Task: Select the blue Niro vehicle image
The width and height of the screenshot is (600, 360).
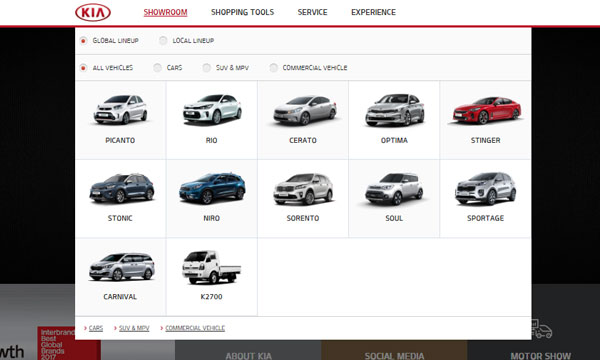Action: 212,188
